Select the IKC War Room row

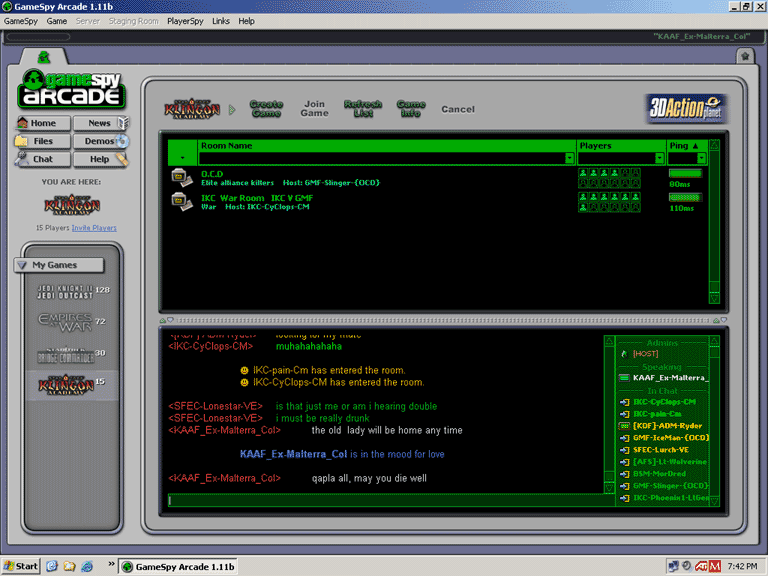pyautogui.click(x=438, y=202)
